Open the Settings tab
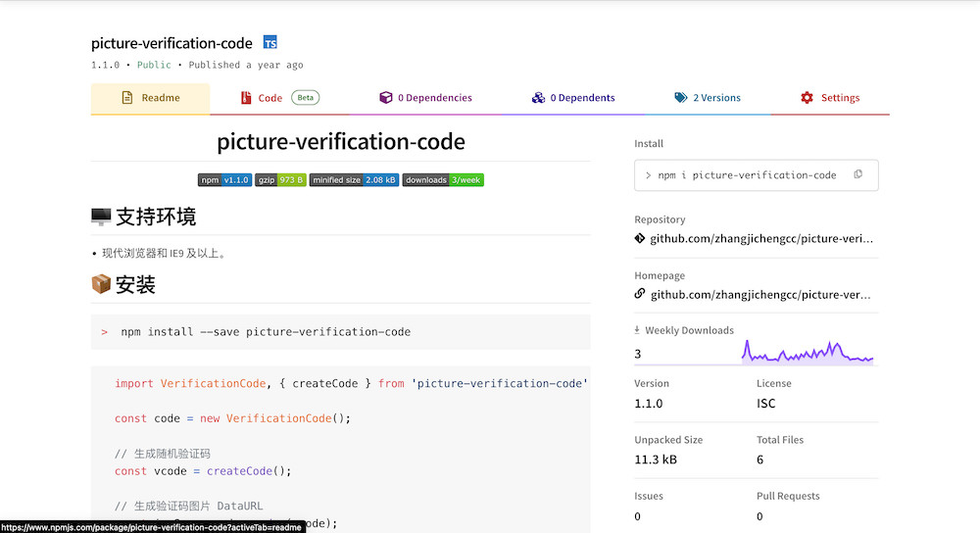This screenshot has width=980, height=533. click(830, 98)
